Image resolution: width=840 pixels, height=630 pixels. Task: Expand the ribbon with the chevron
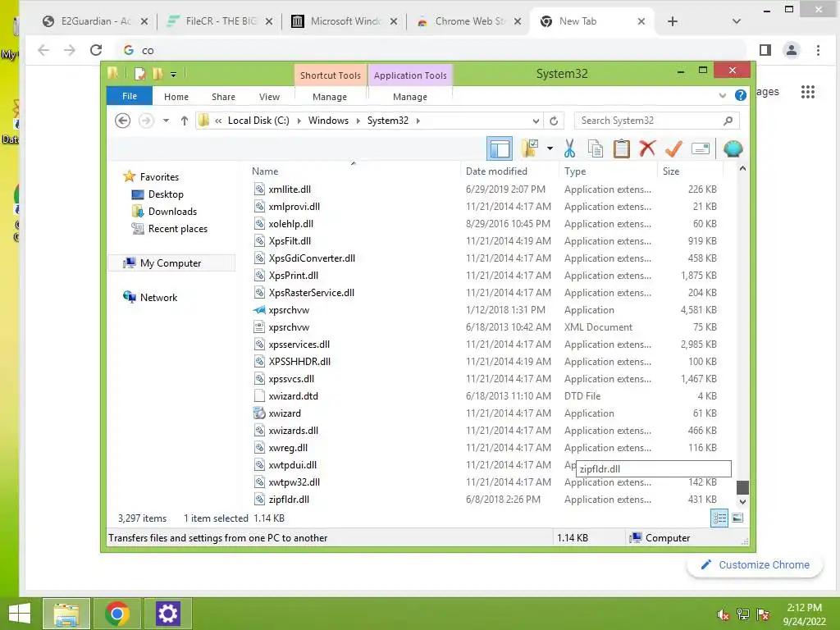pos(722,95)
